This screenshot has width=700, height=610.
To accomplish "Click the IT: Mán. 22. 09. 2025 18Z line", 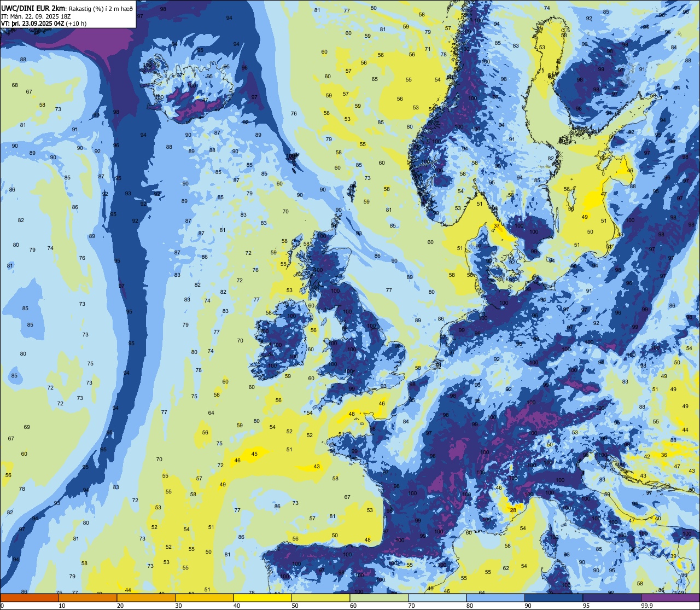I will (35, 16).
